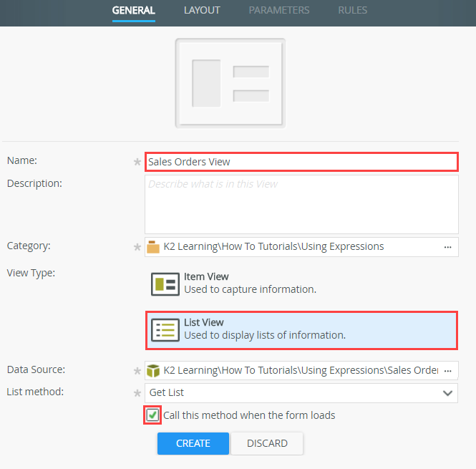
Task: Click the 'Call this method when the form loads' label
Action: coord(249,415)
